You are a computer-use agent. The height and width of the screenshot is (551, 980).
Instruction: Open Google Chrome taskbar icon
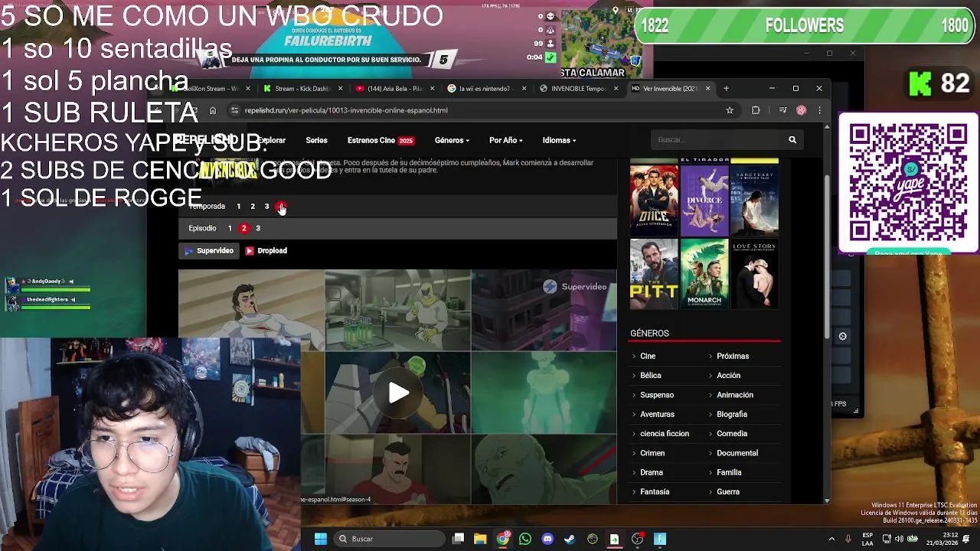[502, 539]
